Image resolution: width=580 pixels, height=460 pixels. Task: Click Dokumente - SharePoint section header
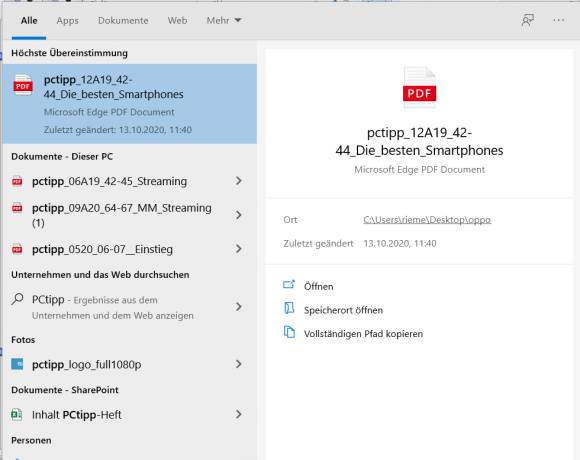point(65,390)
